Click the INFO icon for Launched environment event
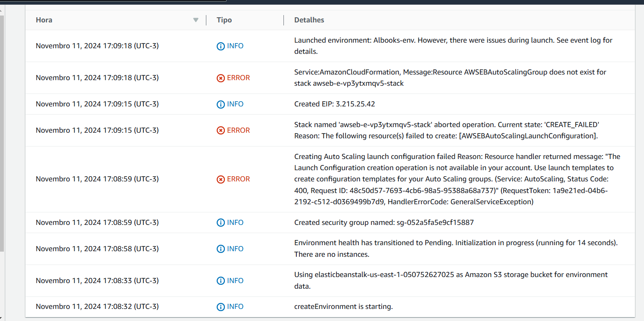The image size is (644, 321). coord(221,46)
